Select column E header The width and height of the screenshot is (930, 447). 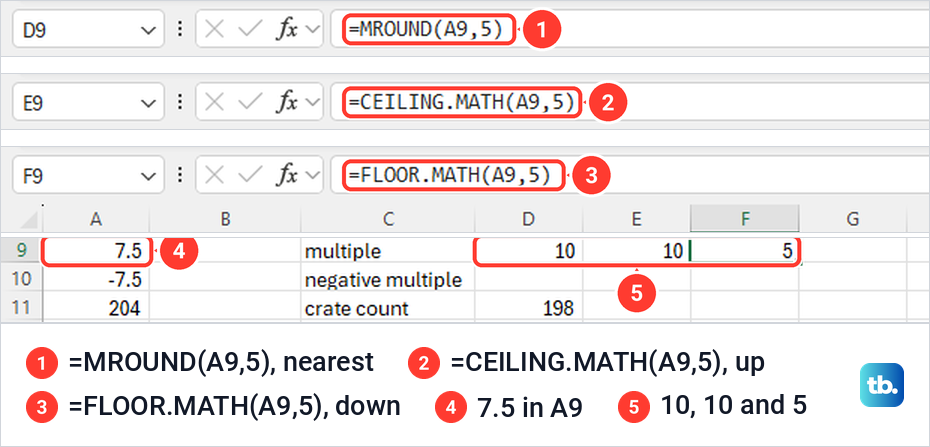(636, 219)
